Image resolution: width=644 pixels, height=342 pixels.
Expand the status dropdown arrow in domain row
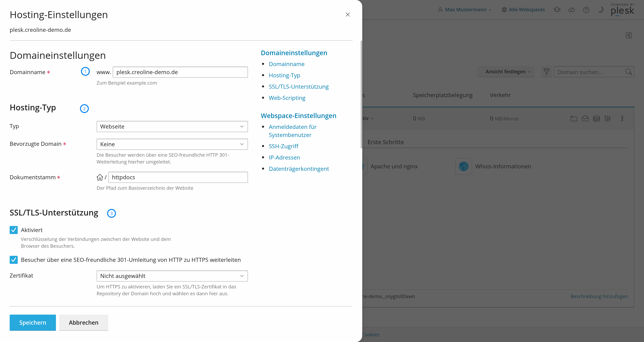point(372,119)
